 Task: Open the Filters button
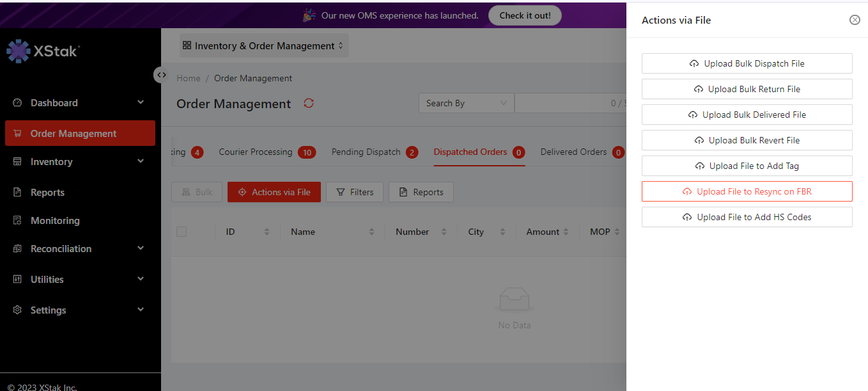coord(355,192)
